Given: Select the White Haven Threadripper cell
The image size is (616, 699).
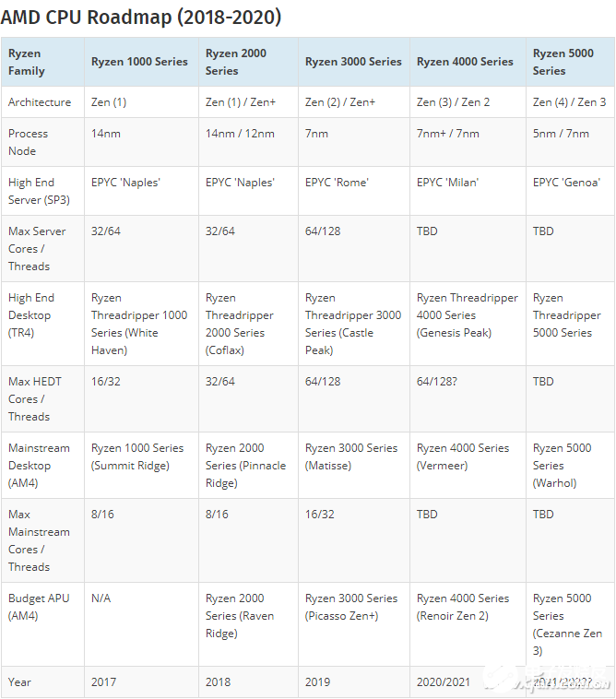Looking at the screenshot, I should click(139, 324).
